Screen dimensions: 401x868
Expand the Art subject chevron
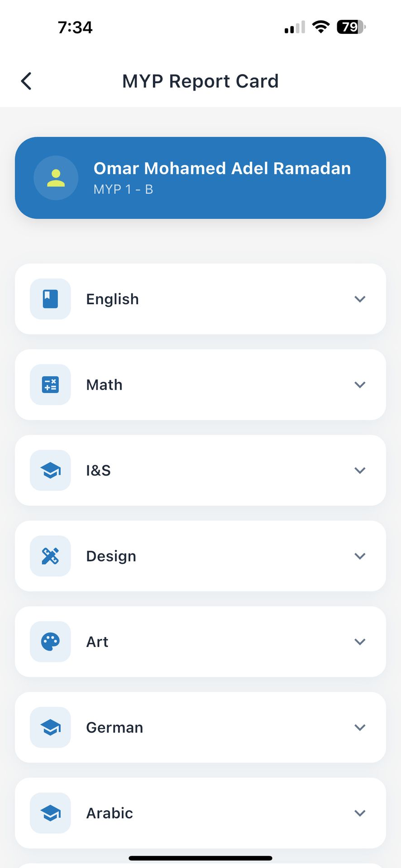[x=360, y=642]
